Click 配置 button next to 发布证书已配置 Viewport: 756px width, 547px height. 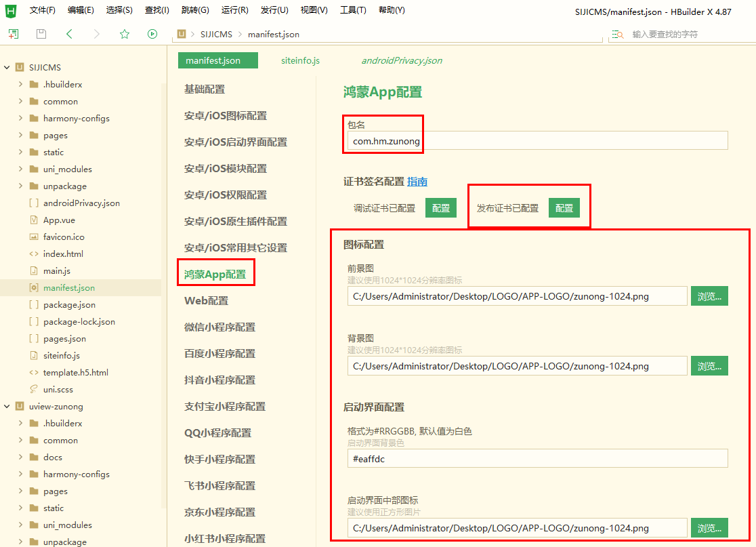564,208
